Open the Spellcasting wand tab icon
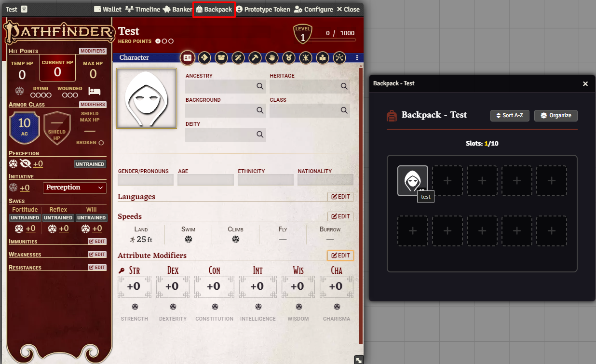This screenshot has height=364, width=596. coord(238,58)
